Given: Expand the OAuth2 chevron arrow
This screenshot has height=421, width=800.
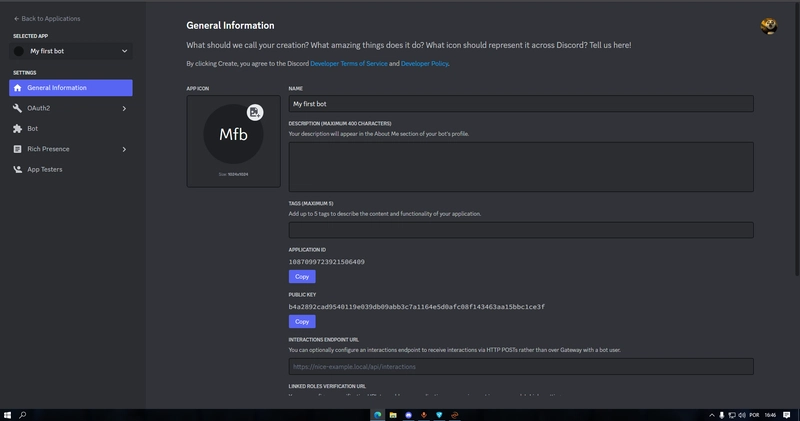Looking at the screenshot, I should [x=124, y=108].
